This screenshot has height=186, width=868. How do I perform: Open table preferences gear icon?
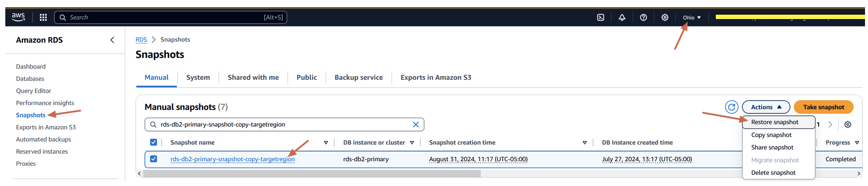click(x=847, y=125)
